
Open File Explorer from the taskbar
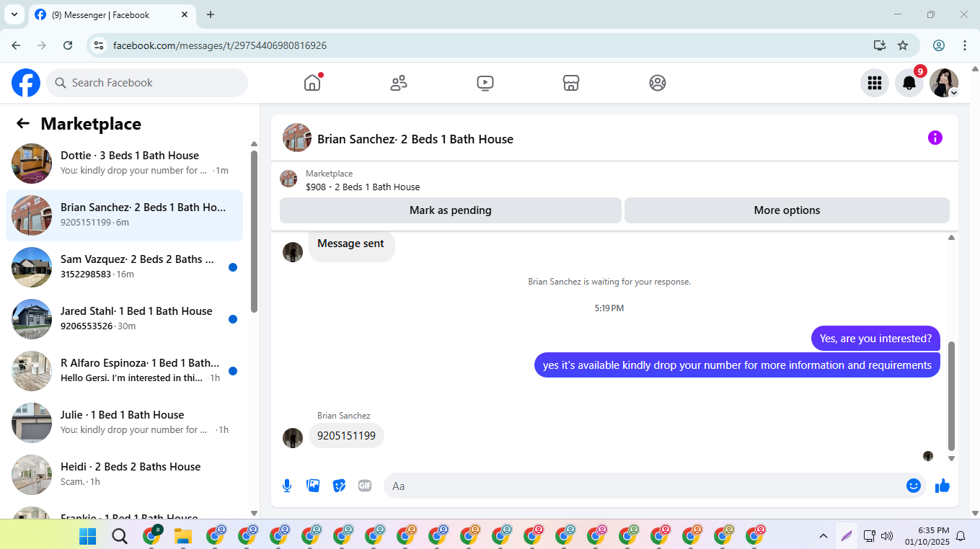pos(183,536)
